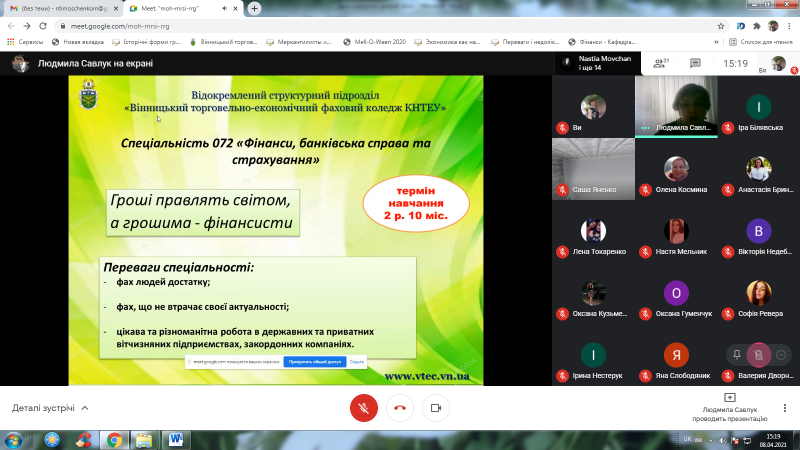800x450 pixels.
Task: Open the Сервисы apps bookmark
Action: pos(25,42)
